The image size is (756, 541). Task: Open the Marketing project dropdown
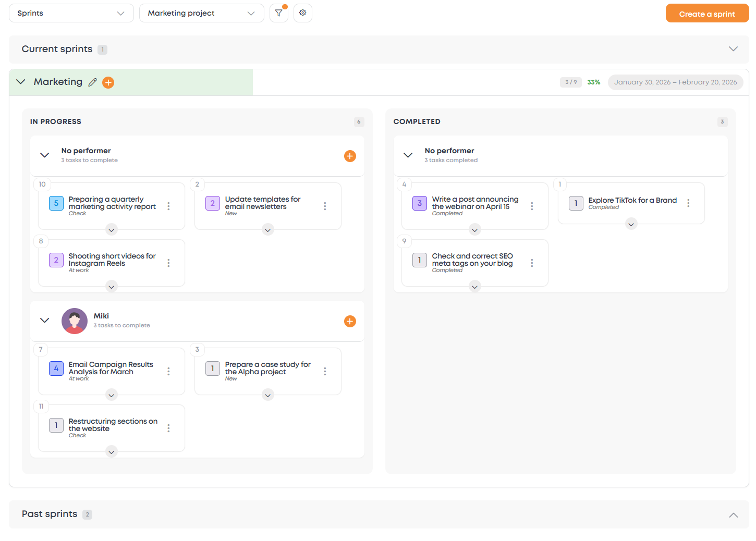pyautogui.click(x=201, y=13)
